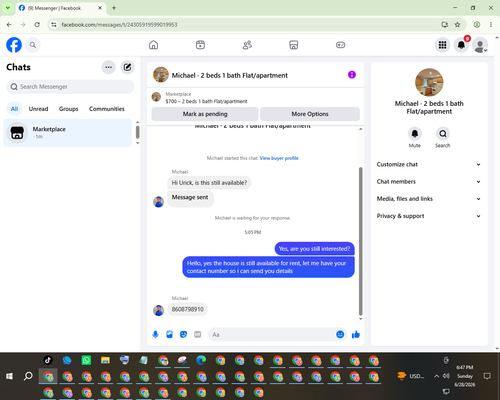
Task: Open the TikTok taskbar icon
Action: tap(48, 360)
